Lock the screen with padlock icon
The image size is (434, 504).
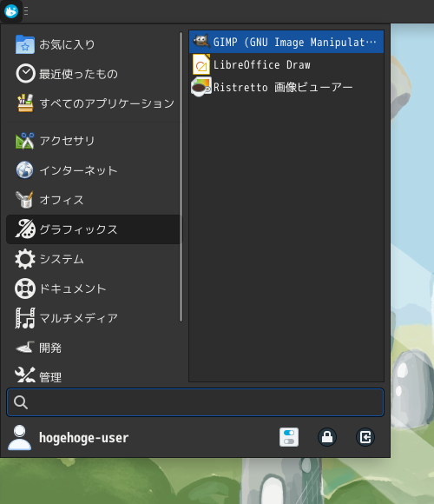pyautogui.click(x=327, y=437)
